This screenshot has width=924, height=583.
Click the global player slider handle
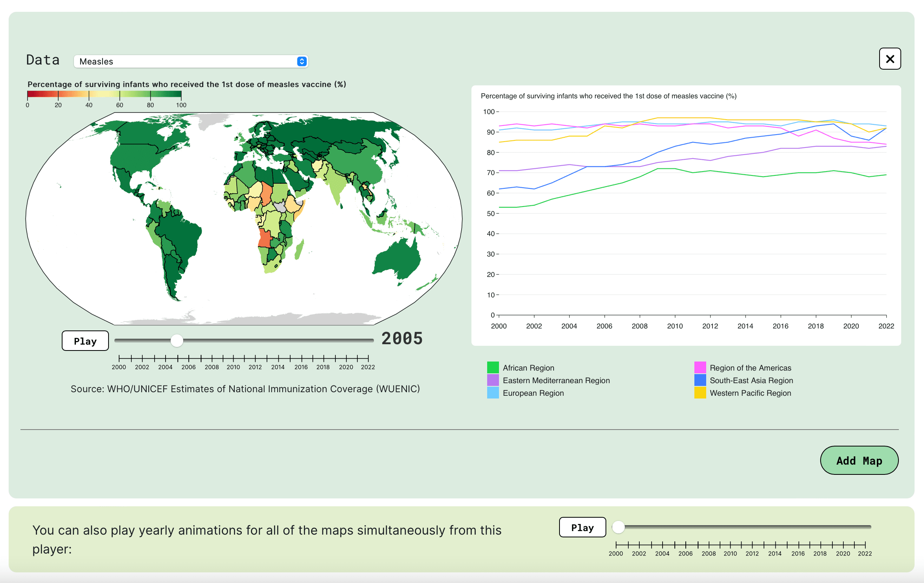pyautogui.click(x=618, y=527)
